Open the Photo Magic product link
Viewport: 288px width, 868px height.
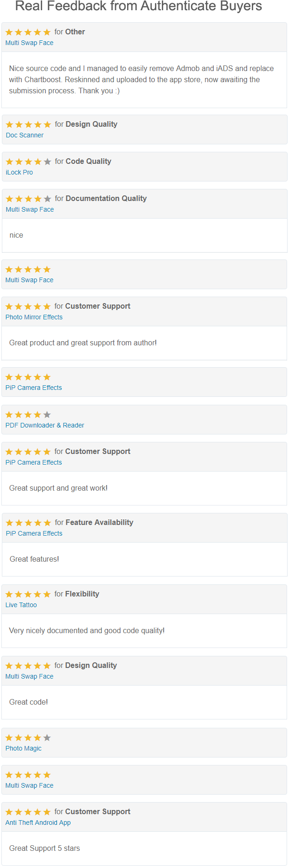[x=23, y=748]
